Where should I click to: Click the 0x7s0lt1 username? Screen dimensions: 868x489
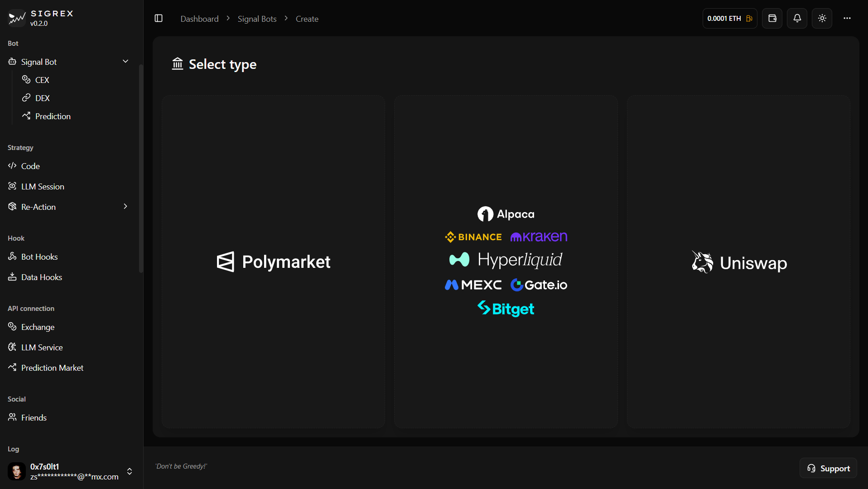point(44,466)
